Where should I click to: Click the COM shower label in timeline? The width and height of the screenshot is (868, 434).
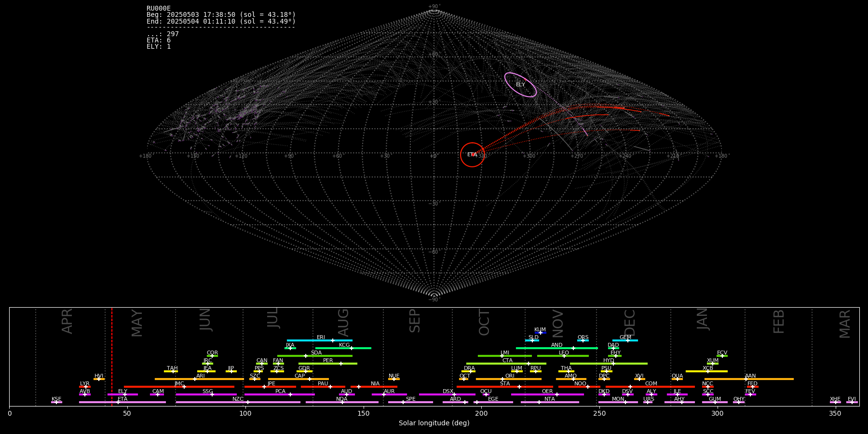pos(651,383)
